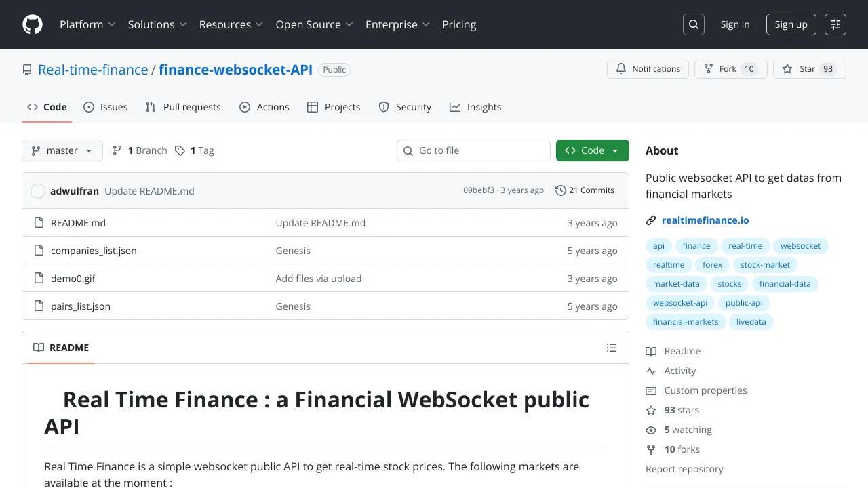Expand the Platform menu

point(87,24)
